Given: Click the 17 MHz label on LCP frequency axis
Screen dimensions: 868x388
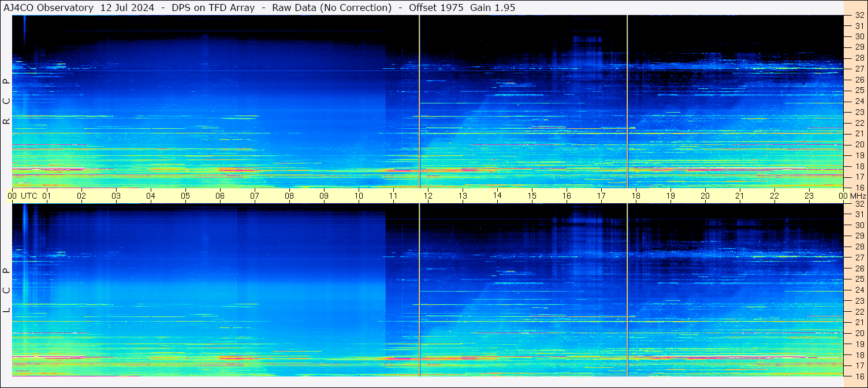Looking at the screenshot, I should click(x=859, y=365).
